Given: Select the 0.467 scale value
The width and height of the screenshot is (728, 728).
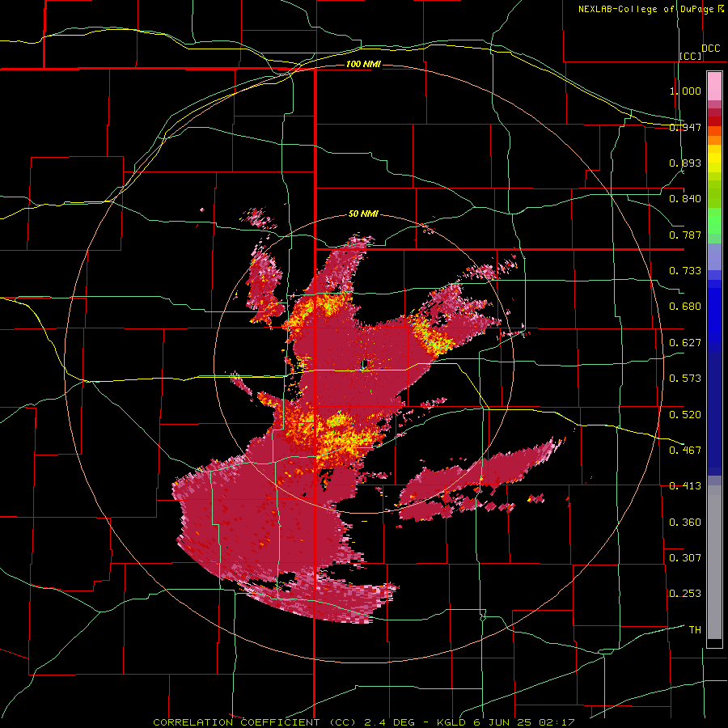Looking at the screenshot, I should pyautogui.click(x=685, y=451).
